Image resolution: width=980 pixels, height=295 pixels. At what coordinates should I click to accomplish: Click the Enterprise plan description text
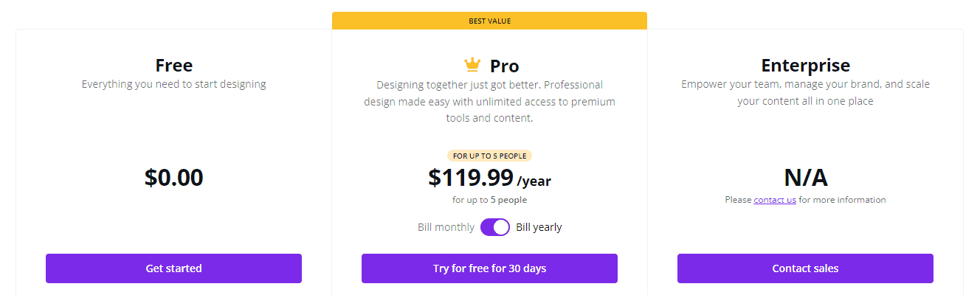(805, 93)
